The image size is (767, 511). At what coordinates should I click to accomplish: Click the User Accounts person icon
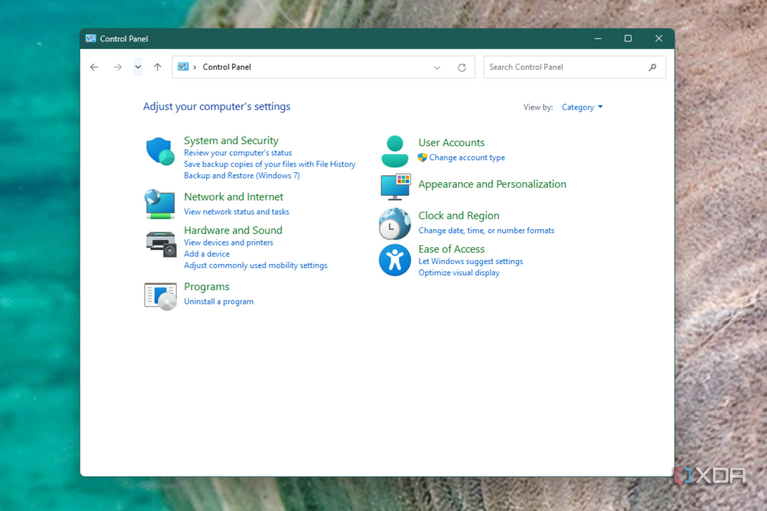point(395,151)
